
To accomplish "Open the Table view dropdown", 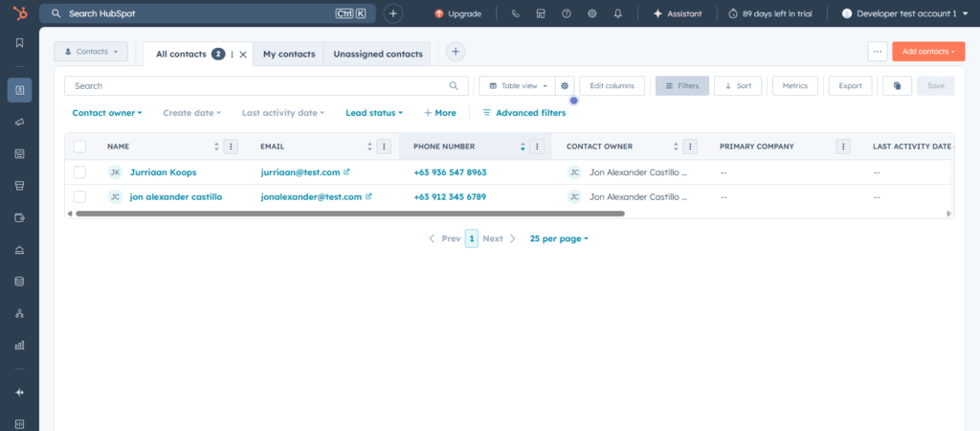I will [518, 85].
